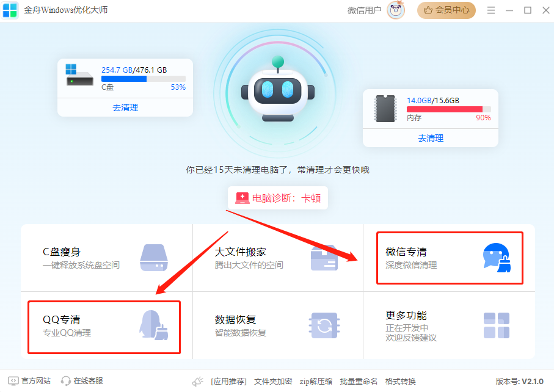Screen dimensions: 554x392
Task: Click the C盘 blue usage progress bar
Action: [144, 79]
